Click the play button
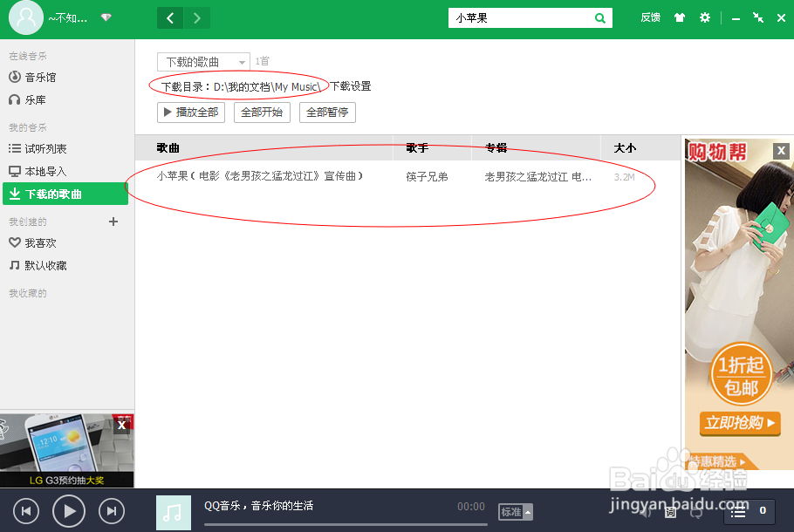The width and height of the screenshot is (794, 532). click(x=69, y=511)
